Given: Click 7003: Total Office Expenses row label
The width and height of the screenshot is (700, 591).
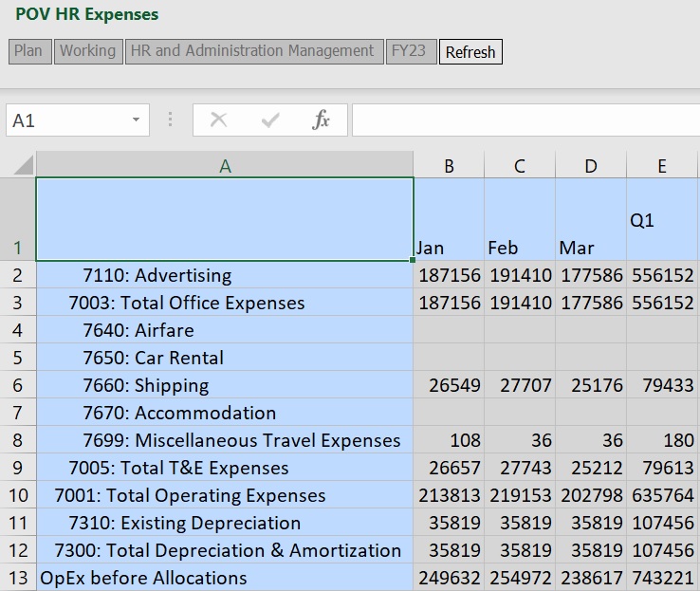Looking at the screenshot, I should click(x=186, y=303).
